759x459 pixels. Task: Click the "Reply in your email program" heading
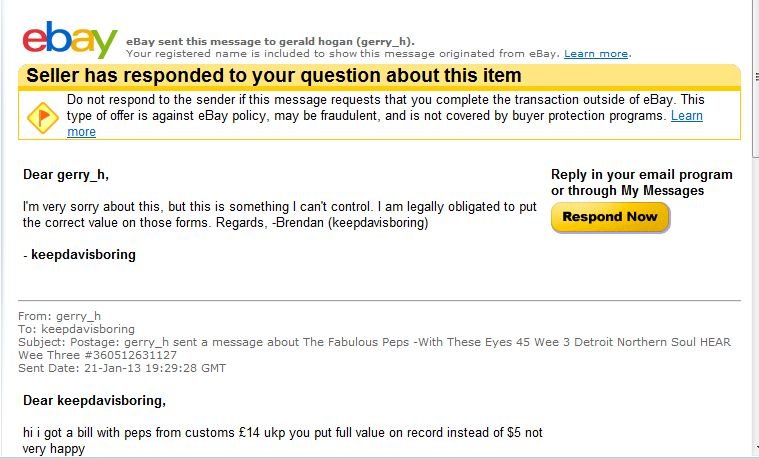pyautogui.click(x=641, y=183)
